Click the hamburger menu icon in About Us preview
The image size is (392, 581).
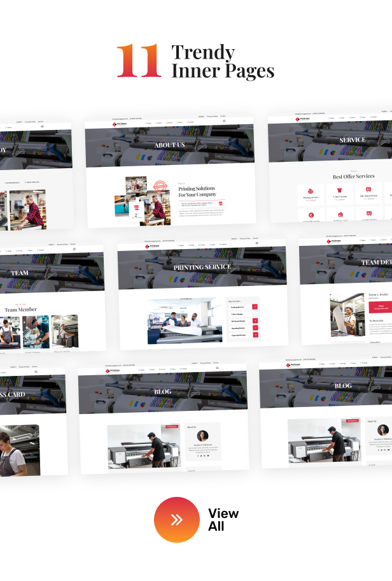[223, 121]
